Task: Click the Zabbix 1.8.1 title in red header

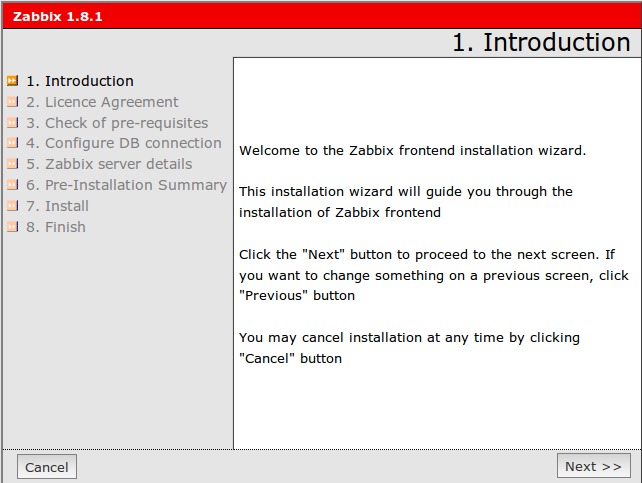Action: tap(57, 17)
